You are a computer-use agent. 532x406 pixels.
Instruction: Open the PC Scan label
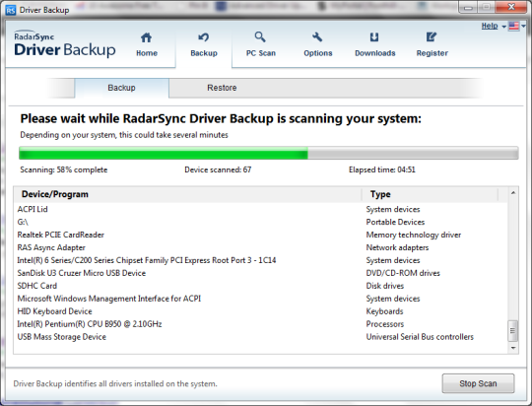tap(260, 53)
